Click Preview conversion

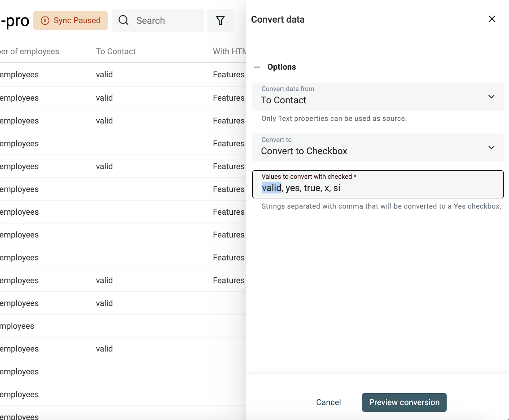tap(404, 402)
